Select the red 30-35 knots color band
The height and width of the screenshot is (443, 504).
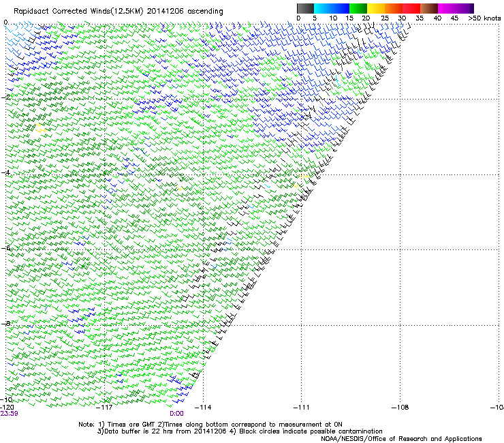[411, 8]
